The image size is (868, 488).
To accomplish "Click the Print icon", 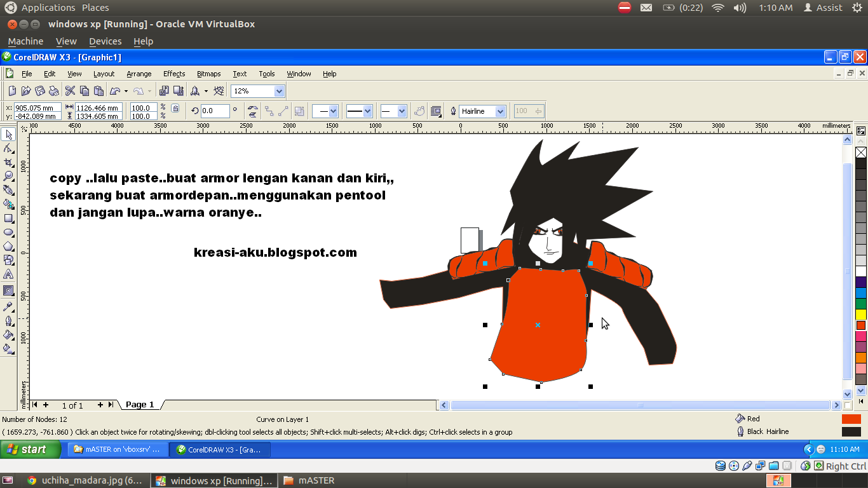I will coord(54,91).
